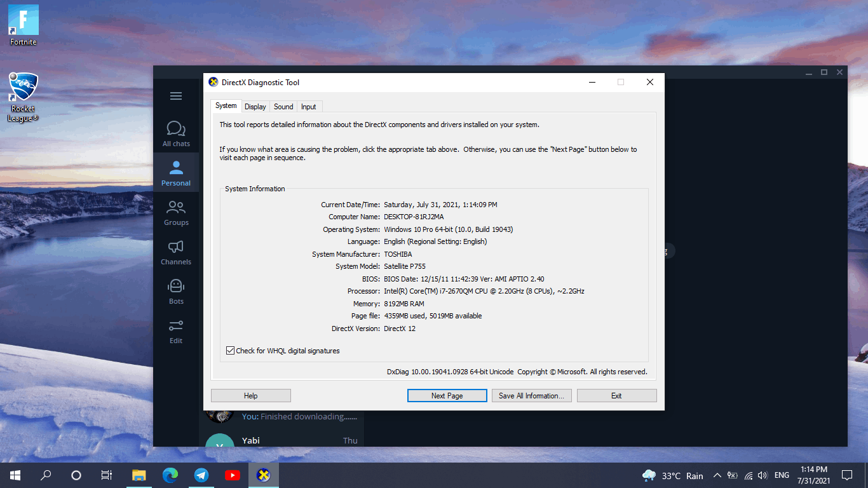Switch to the Sound tab

tap(283, 107)
